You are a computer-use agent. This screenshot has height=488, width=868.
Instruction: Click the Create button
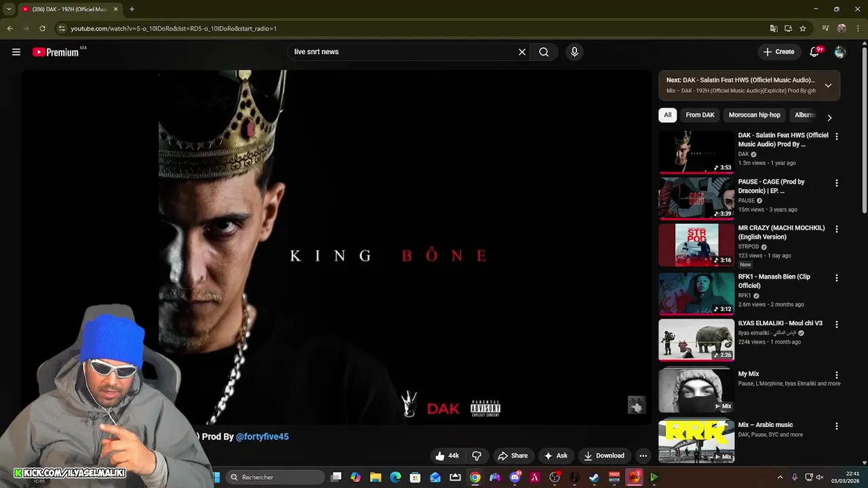pyautogui.click(x=778, y=52)
